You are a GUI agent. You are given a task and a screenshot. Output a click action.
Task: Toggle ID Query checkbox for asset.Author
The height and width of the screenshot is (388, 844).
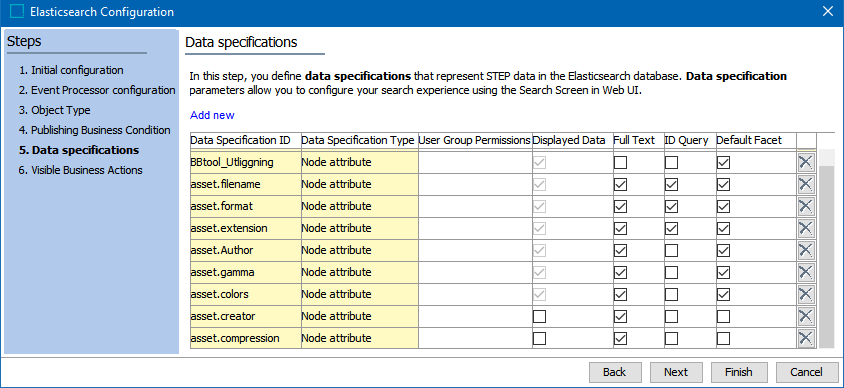[671, 250]
